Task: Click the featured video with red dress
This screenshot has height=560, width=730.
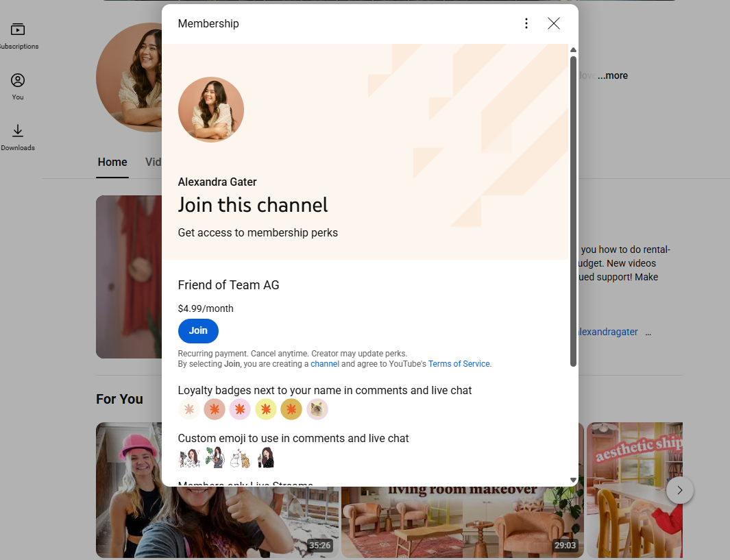Action: click(x=129, y=277)
